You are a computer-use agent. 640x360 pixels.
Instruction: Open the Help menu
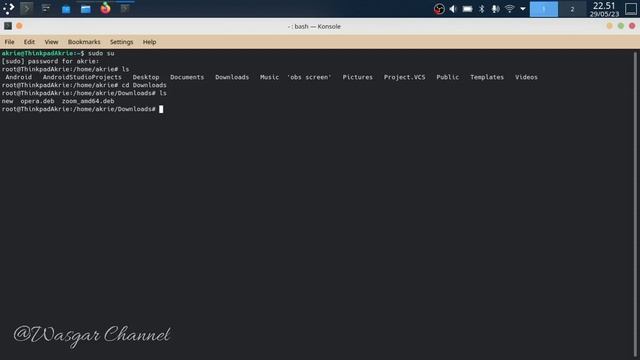pyautogui.click(x=149, y=42)
